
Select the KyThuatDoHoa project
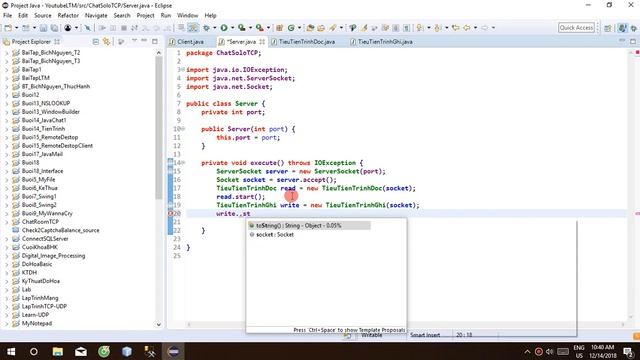click(41, 281)
